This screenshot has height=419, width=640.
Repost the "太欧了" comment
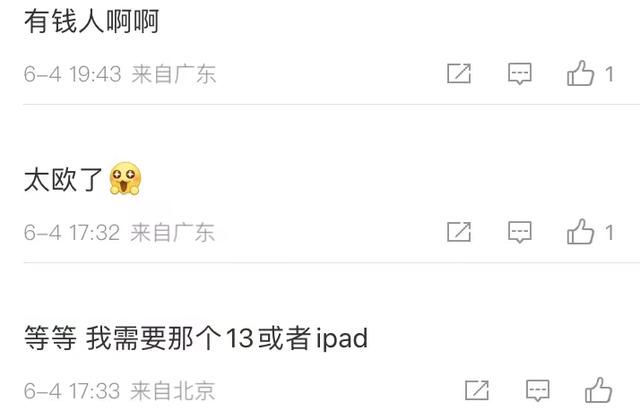[x=459, y=232]
